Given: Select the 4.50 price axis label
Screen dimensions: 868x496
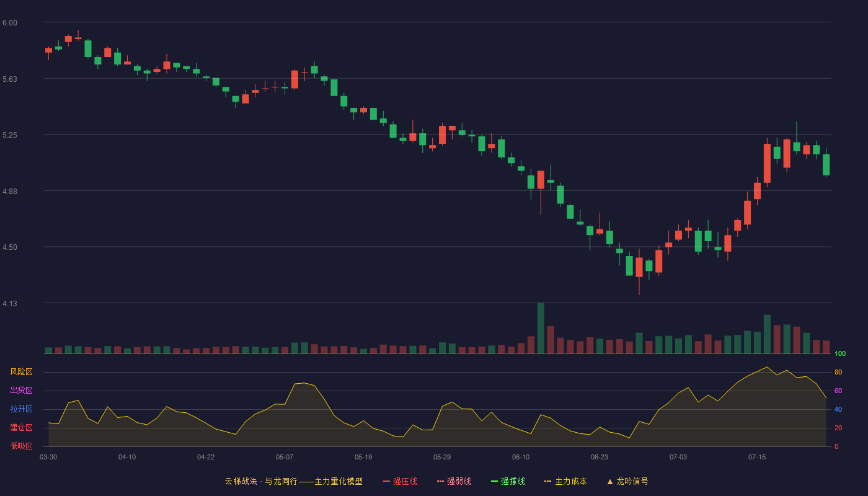Looking at the screenshot, I should click(x=10, y=247).
